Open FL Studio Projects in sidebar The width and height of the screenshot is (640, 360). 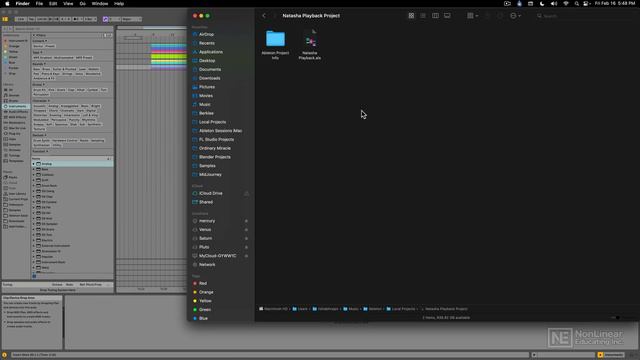pos(216,140)
